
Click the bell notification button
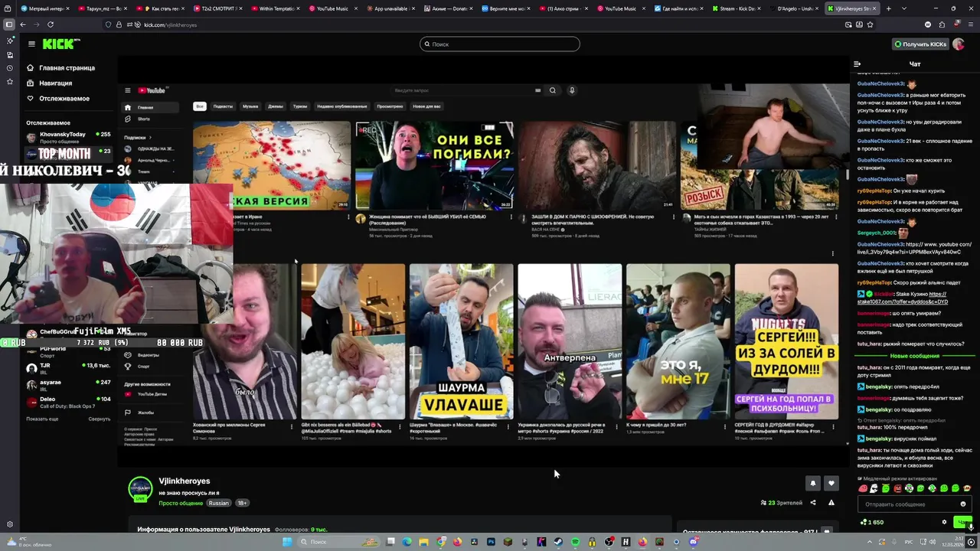(x=813, y=483)
